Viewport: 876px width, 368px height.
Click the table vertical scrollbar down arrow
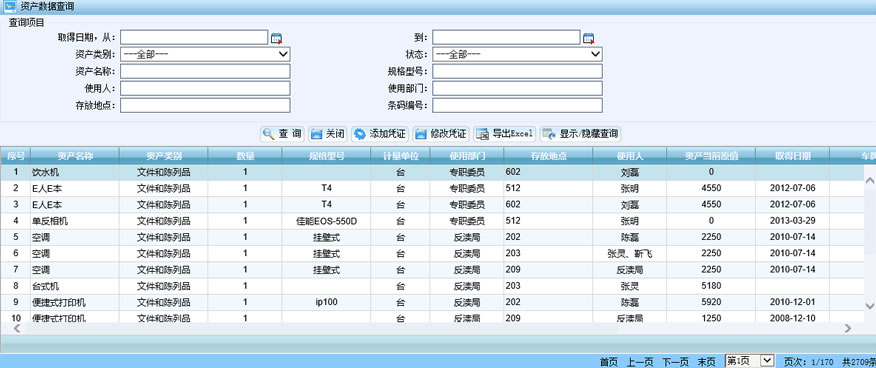[869, 305]
